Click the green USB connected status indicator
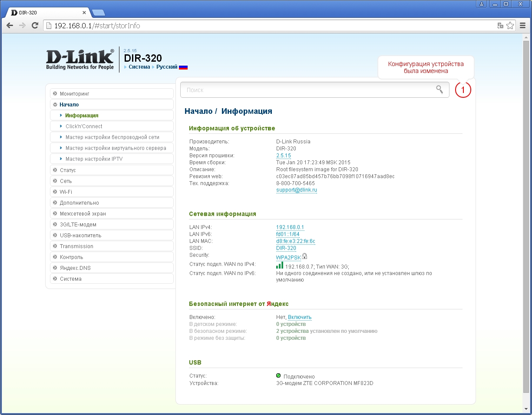The width and height of the screenshot is (532, 415). [x=278, y=375]
